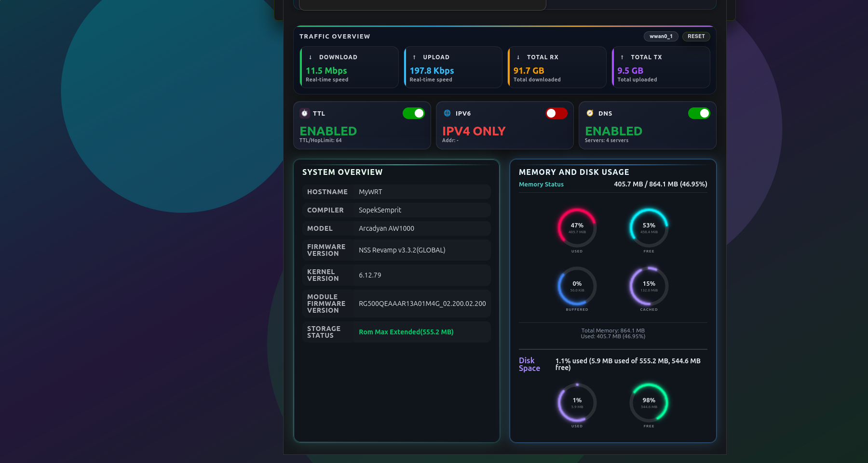The image size is (868, 463).
Task: Disable the TTL toggle
Action: click(414, 113)
